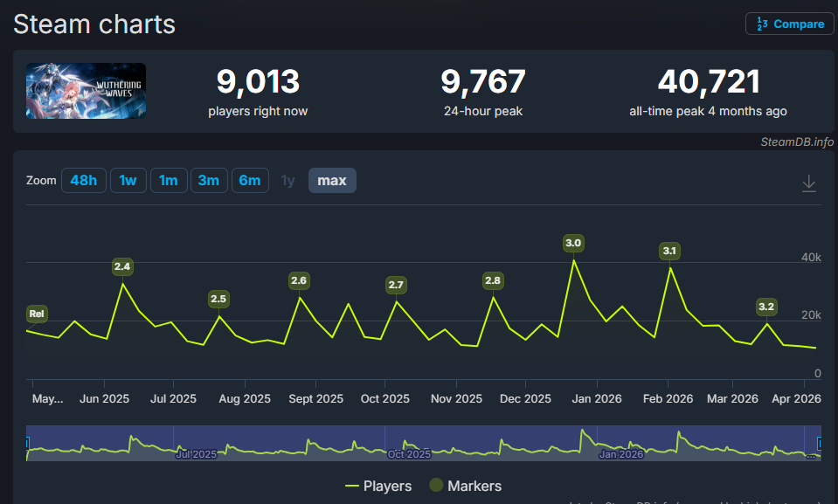Set zoom to 1w
Viewport: 838px width, 504px height.
[128, 181]
